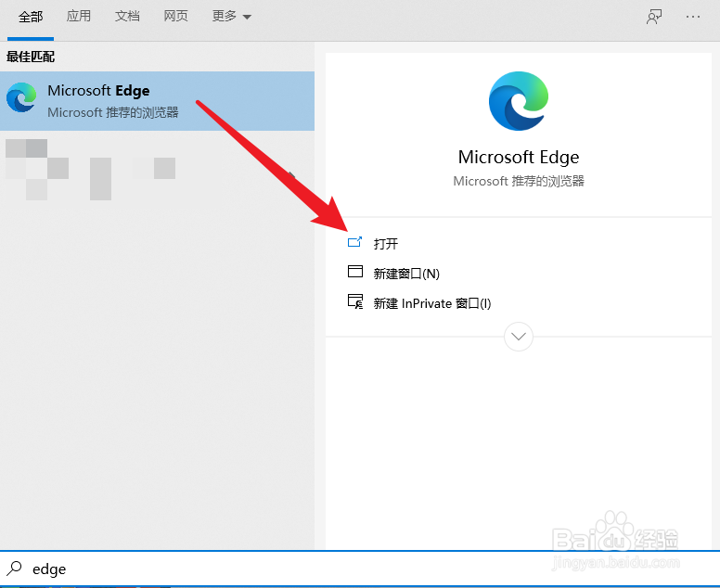Click Microsoft 推荐的浏览器 subtitle in details pane

(x=519, y=181)
